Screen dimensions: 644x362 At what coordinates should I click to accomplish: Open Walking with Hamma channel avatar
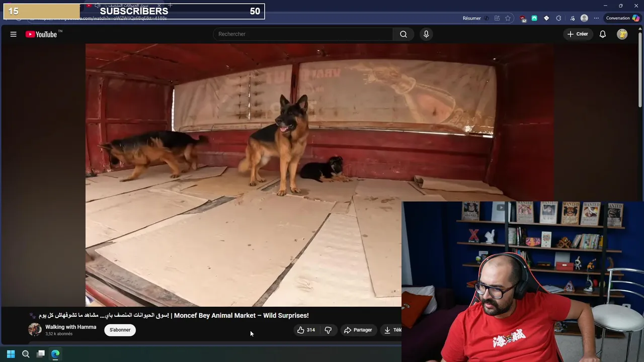coord(35,330)
